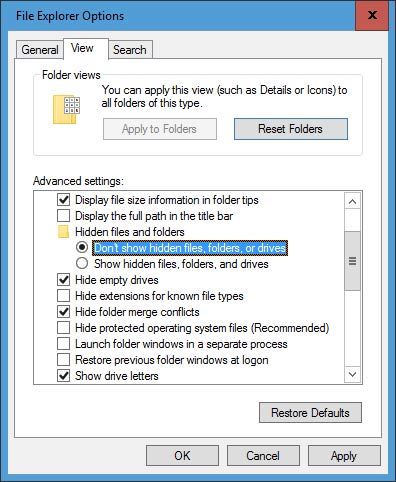
Task: Select Don't show hidden files radio button
Action: (82, 248)
